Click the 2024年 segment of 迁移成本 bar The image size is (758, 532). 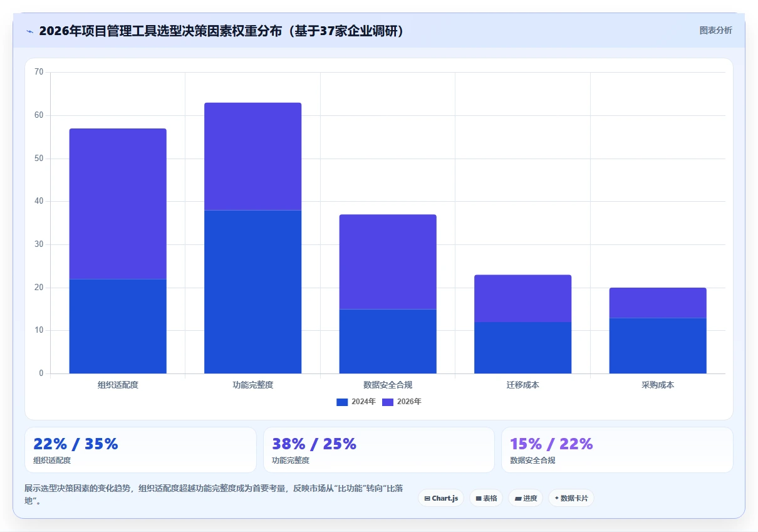point(523,348)
